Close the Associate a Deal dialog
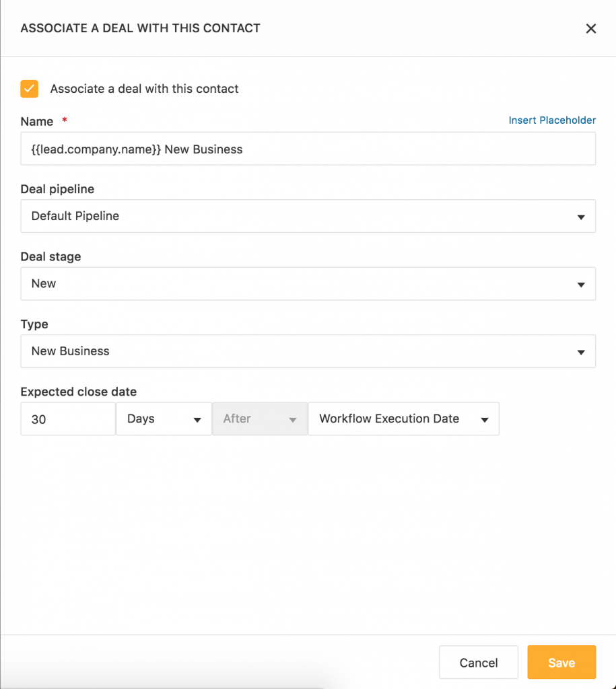 coord(590,28)
